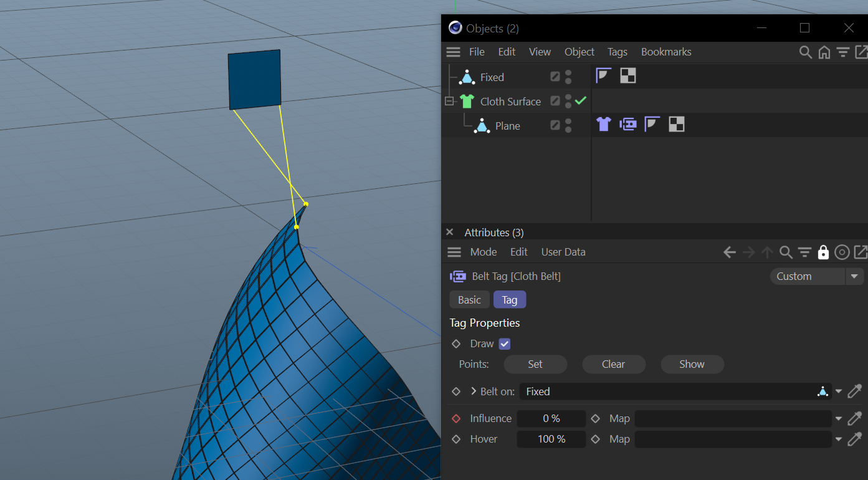Open the Mode menu in Attributes manager
This screenshot has height=480, width=868.
tap(484, 252)
